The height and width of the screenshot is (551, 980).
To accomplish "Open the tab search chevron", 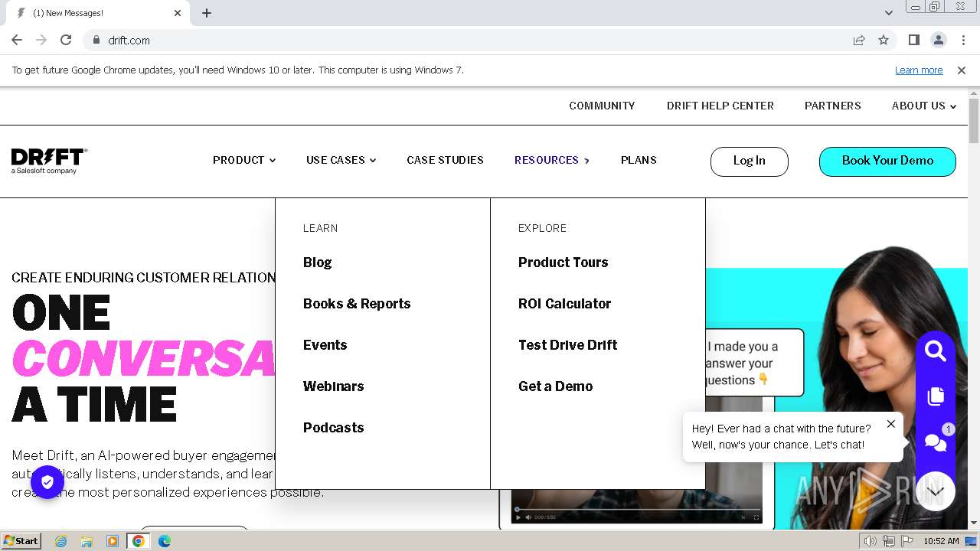I will [888, 13].
